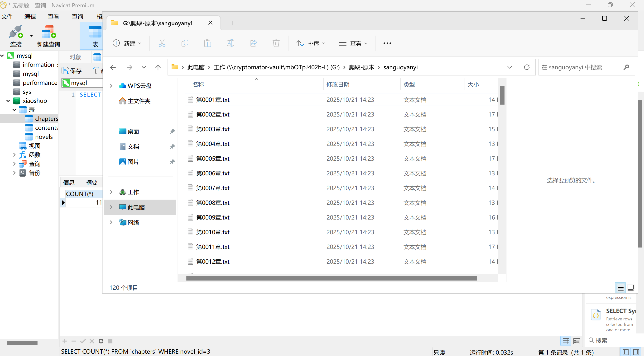Switch to large thumbnails view toggle
644x356 pixels.
tap(630, 288)
